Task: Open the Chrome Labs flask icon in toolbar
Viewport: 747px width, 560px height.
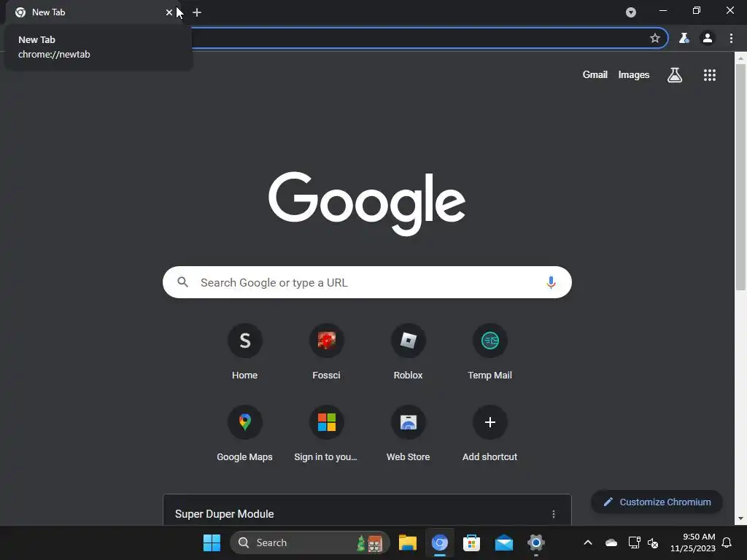Action: coord(684,38)
